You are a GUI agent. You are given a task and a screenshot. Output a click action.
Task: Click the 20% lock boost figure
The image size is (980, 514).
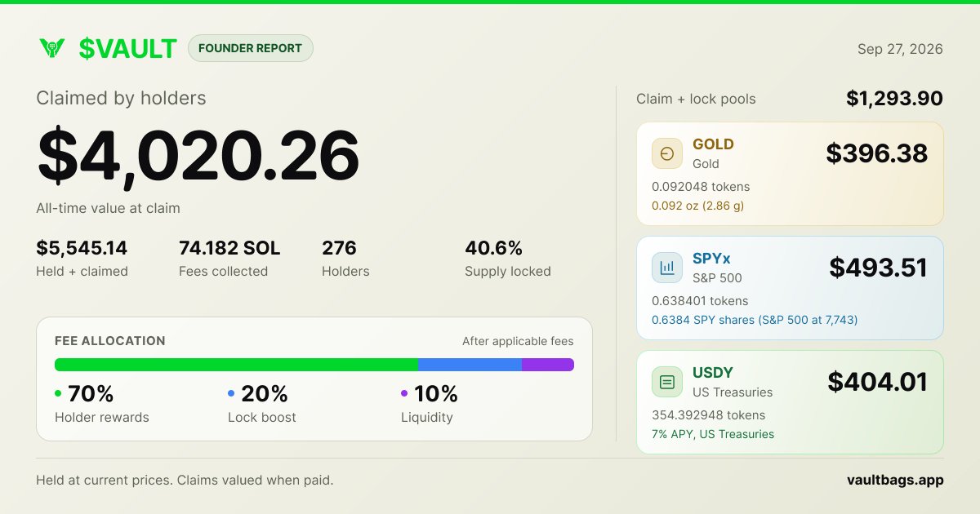[x=265, y=394]
